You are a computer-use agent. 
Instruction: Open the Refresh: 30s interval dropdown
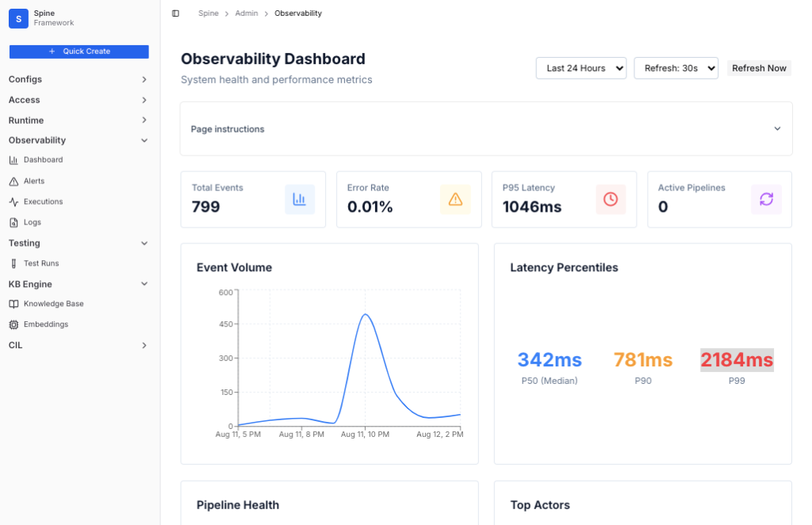676,68
